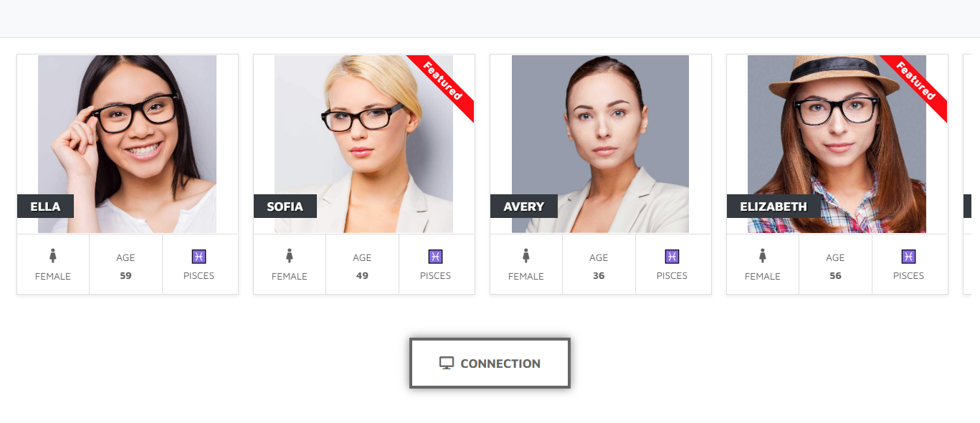980x423 pixels.
Task: Open Avery's profile photo
Action: [600, 144]
